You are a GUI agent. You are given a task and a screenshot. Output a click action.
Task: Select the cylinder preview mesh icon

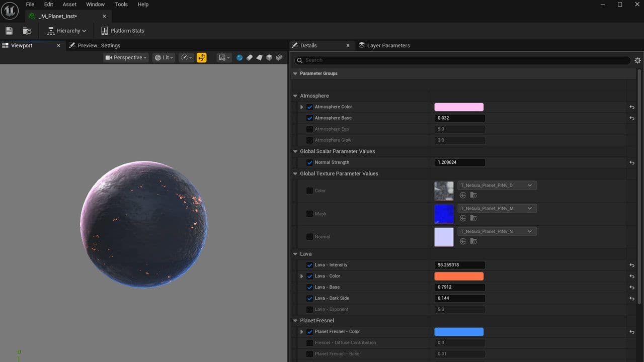click(249, 58)
